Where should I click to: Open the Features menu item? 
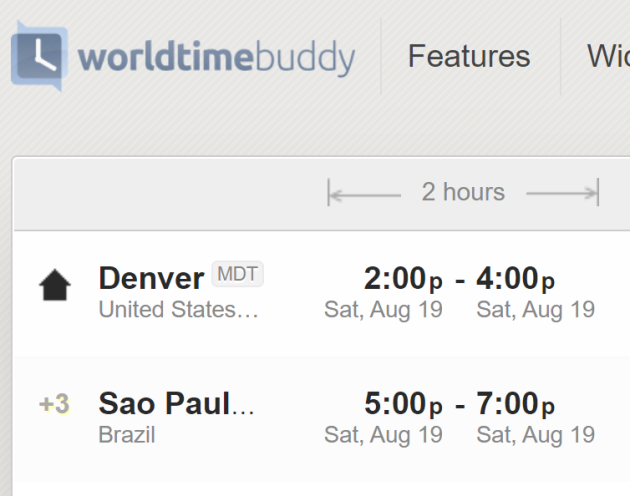tap(469, 56)
